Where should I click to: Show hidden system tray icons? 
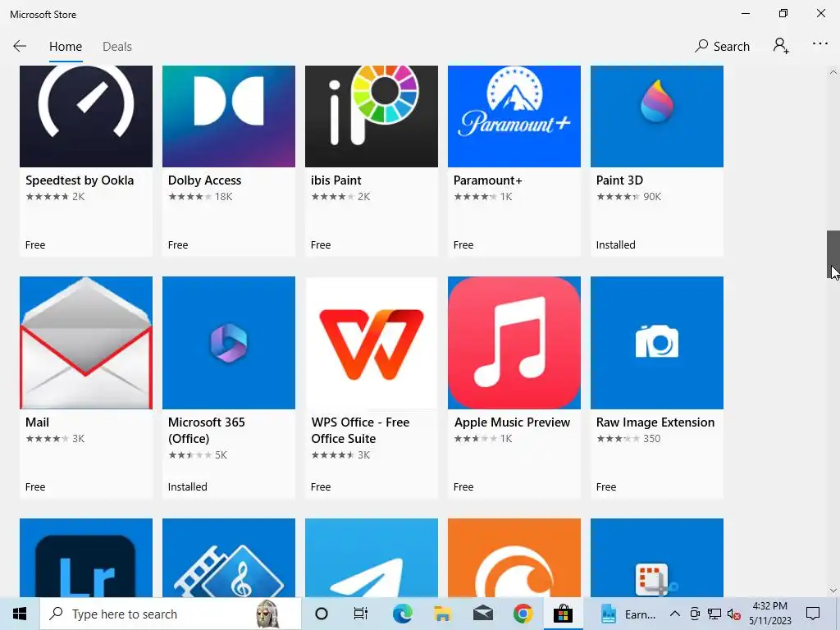click(675, 614)
